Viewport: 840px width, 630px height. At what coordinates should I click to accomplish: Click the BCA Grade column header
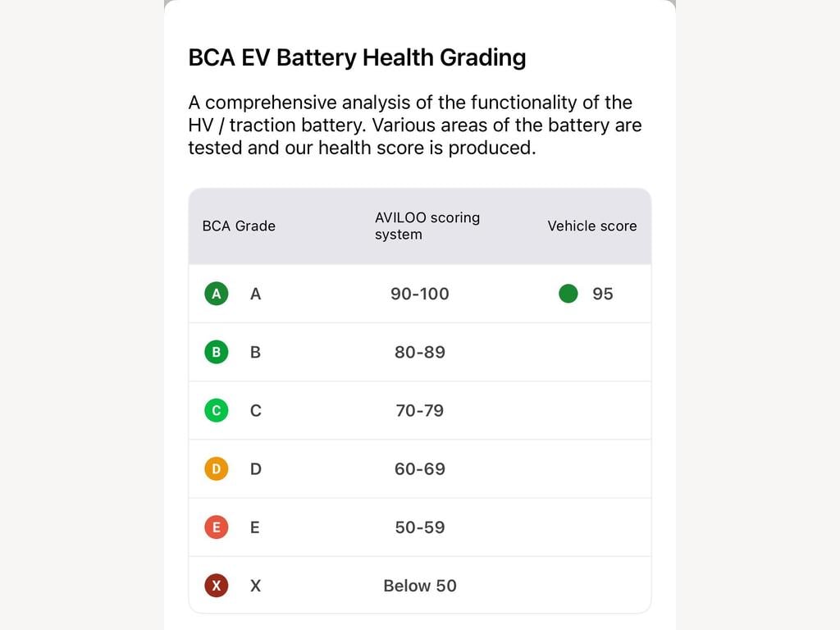tap(239, 226)
